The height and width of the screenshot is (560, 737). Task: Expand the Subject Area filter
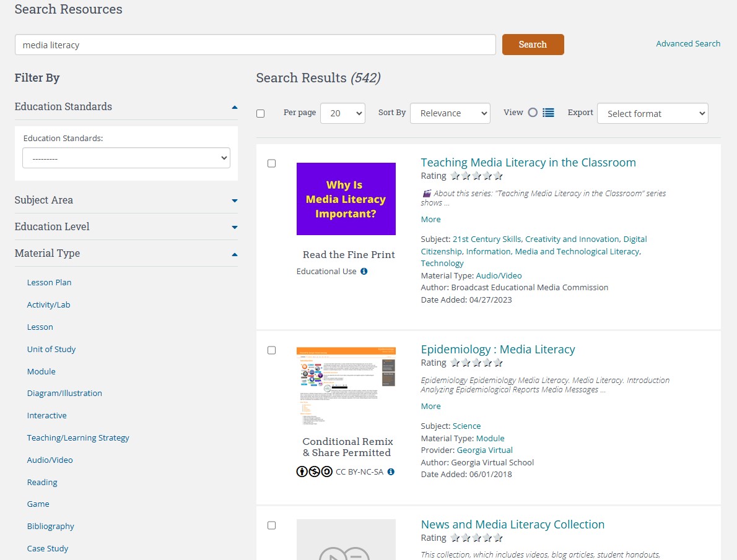point(126,200)
